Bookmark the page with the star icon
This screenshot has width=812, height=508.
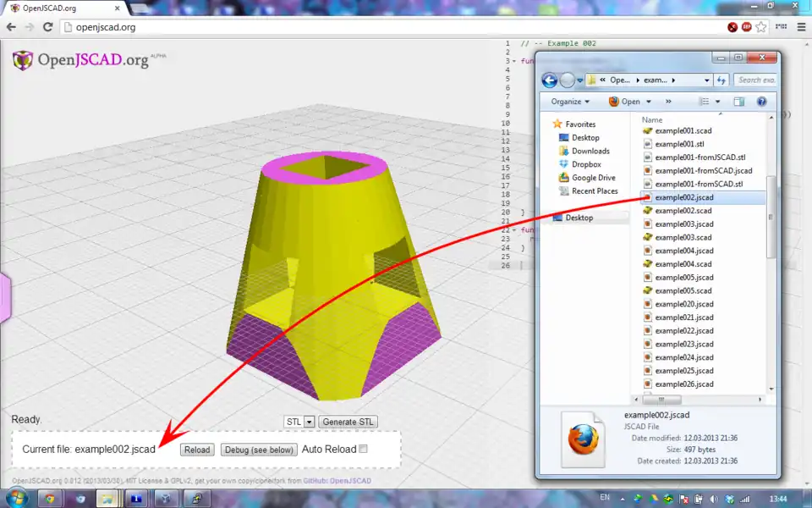(761, 27)
